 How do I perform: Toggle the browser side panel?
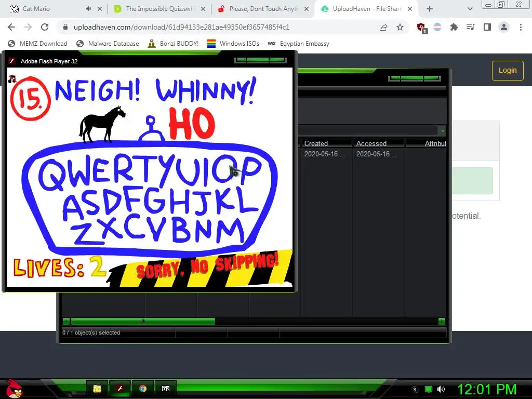point(487,27)
